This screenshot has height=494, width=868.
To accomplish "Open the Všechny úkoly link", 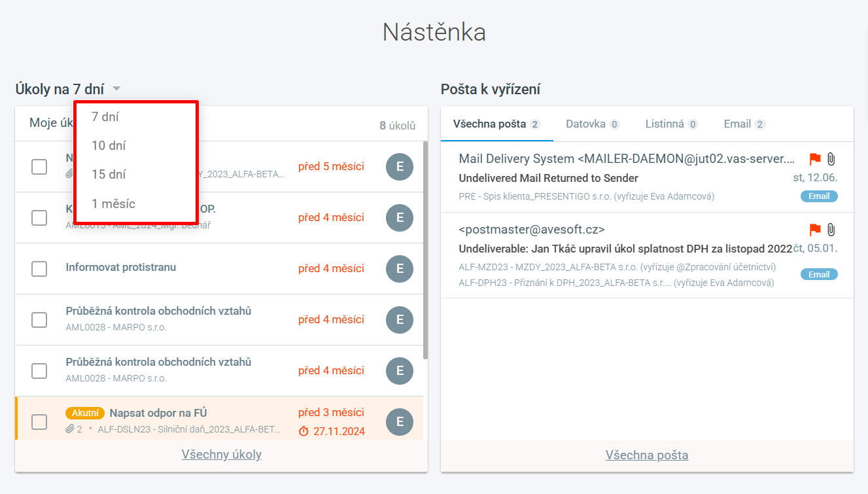I will tap(221, 455).
